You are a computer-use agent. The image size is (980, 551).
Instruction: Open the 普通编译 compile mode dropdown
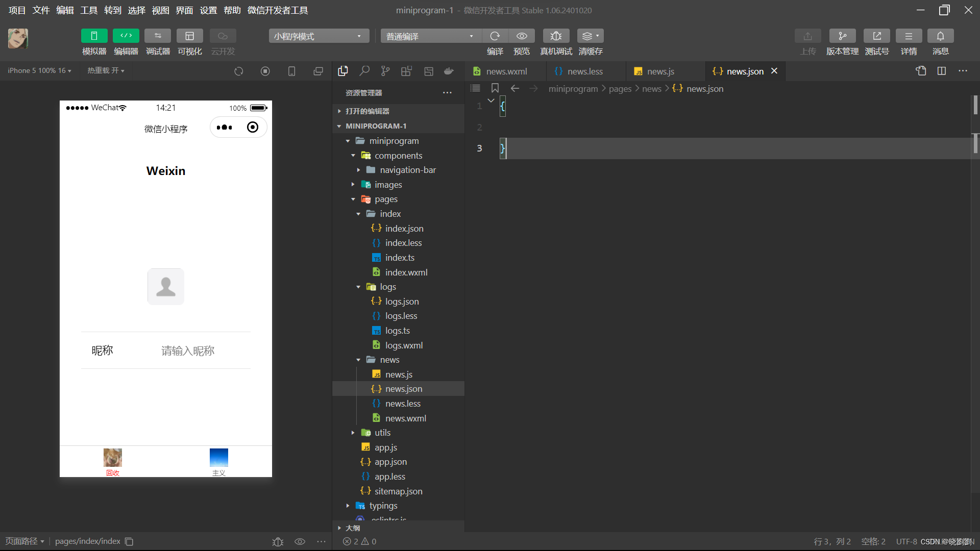(430, 36)
